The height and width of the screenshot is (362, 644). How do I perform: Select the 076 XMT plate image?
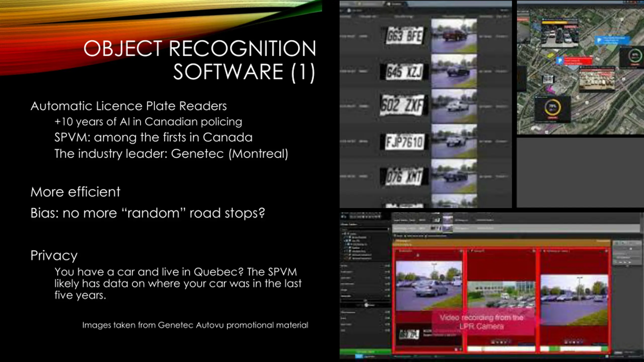(404, 176)
